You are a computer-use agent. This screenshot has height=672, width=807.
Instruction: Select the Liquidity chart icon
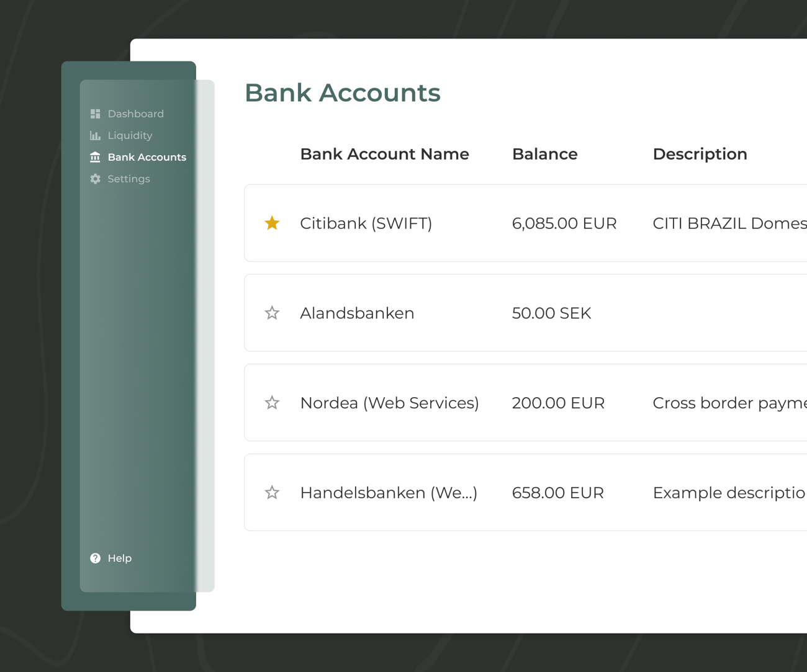click(95, 135)
